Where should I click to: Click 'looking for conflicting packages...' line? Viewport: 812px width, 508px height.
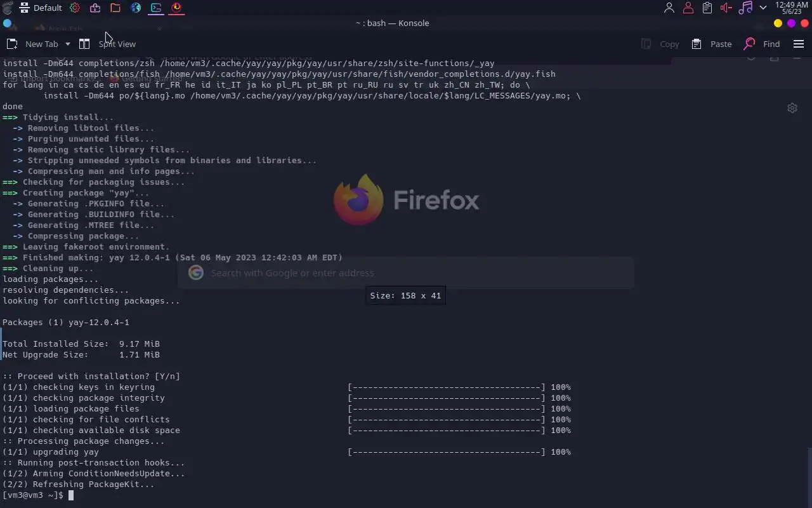pos(91,301)
